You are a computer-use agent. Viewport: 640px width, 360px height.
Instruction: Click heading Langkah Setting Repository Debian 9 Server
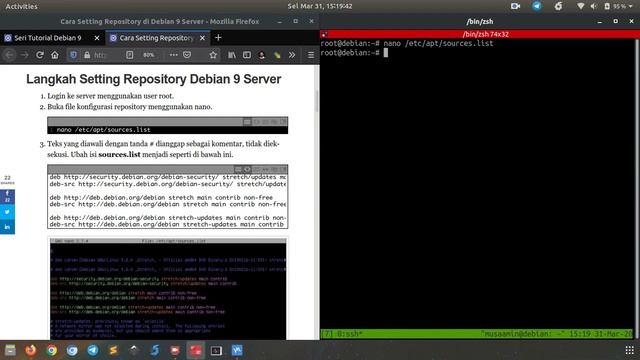click(153, 79)
